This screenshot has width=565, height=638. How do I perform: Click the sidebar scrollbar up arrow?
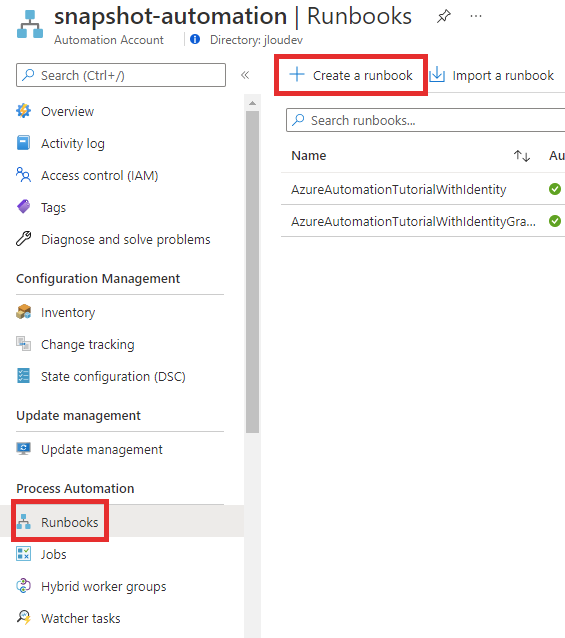(x=253, y=103)
